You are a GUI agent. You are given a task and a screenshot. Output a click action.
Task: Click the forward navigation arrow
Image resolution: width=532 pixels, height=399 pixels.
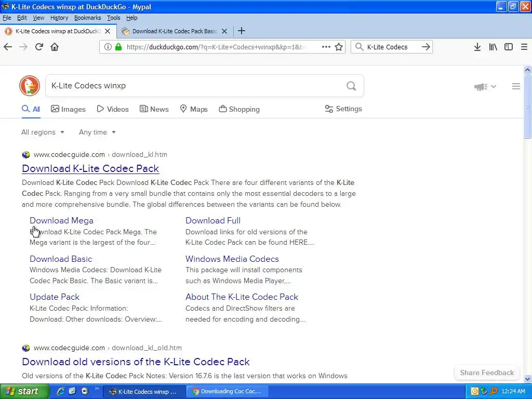tap(23, 47)
